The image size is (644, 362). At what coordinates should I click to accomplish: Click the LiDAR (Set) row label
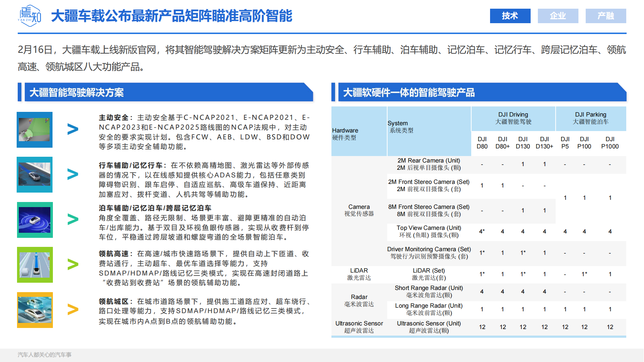pos(429,274)
